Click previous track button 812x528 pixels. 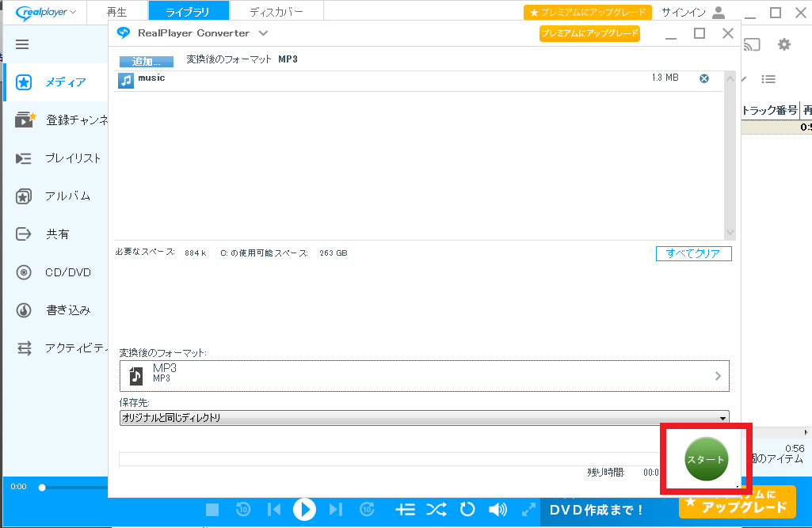click(274, 509)
